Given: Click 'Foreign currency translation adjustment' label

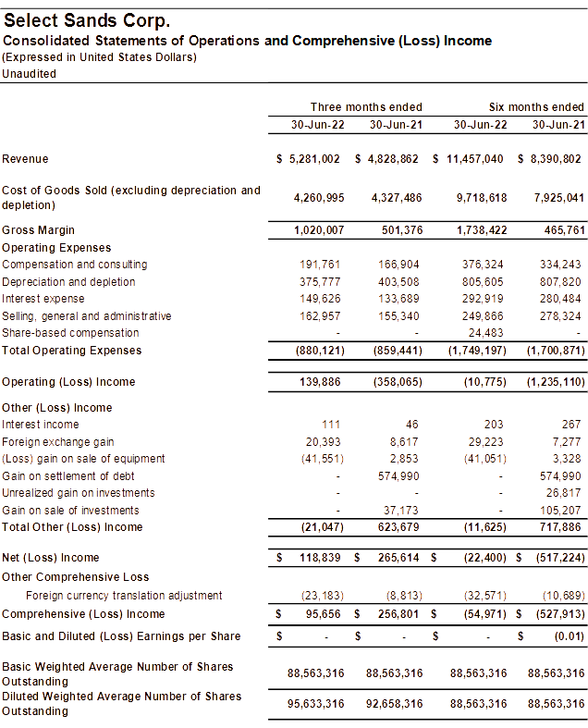Looking at the screenshot, I should (124, 596).
